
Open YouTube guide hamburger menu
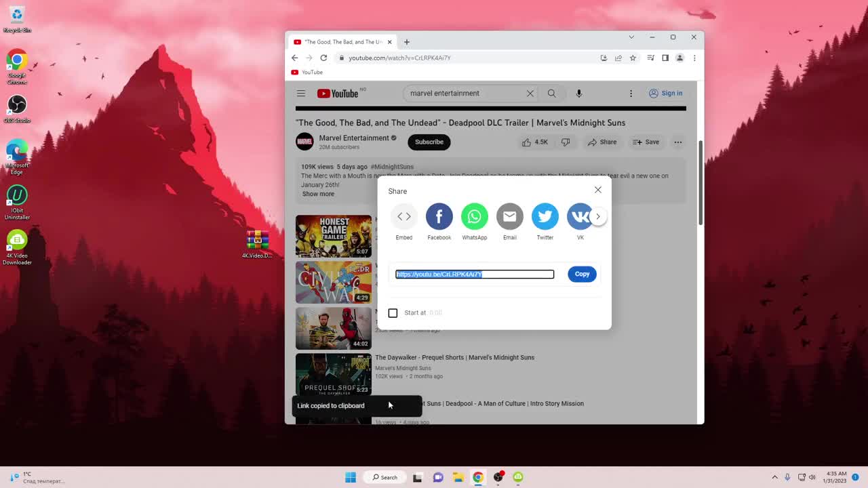tap(301, 94)
